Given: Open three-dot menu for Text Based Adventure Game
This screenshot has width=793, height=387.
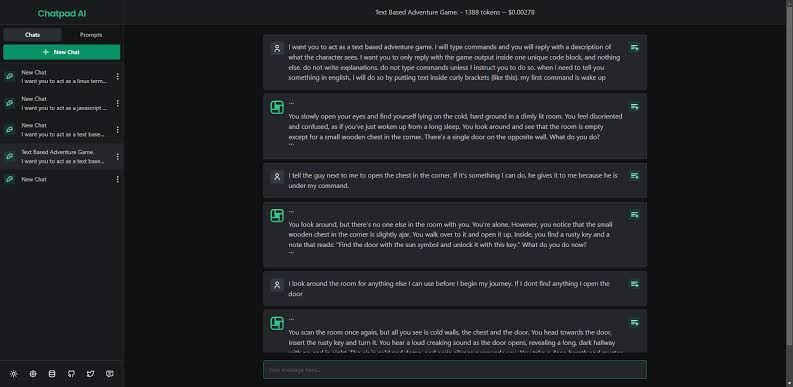Looking at the screenshot, I should 118,156.
